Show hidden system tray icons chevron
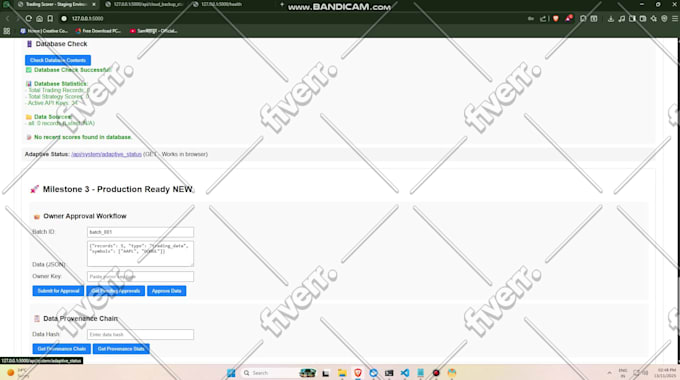 pos(609,373)
